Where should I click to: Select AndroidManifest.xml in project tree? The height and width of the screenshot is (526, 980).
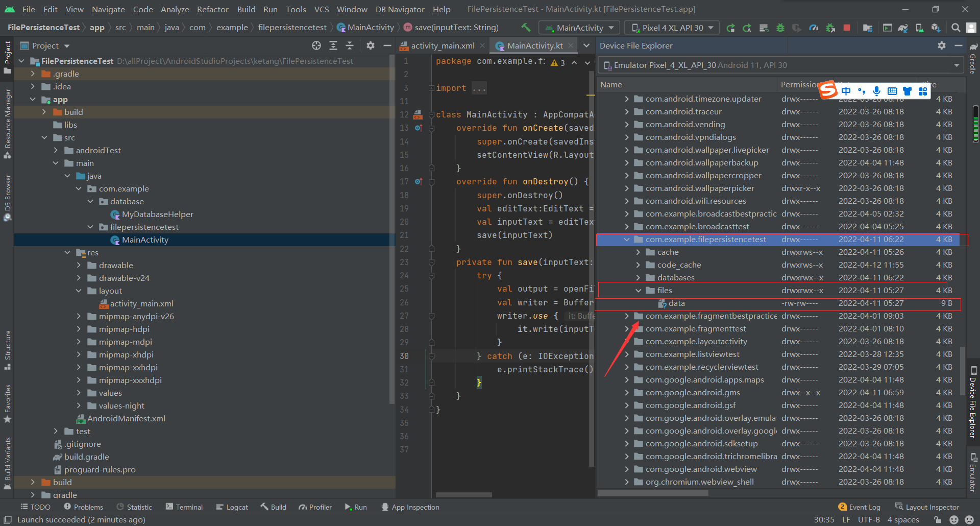[126, 418]
